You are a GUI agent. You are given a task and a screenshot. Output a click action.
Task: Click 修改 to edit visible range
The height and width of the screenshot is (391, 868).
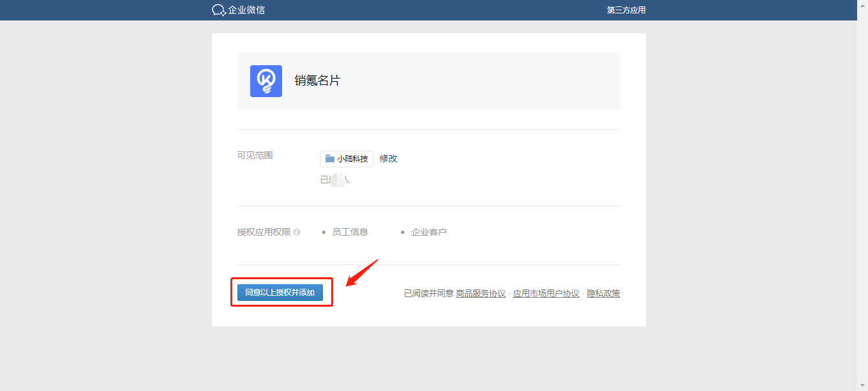pyautogui.click(x=389, y=158)
